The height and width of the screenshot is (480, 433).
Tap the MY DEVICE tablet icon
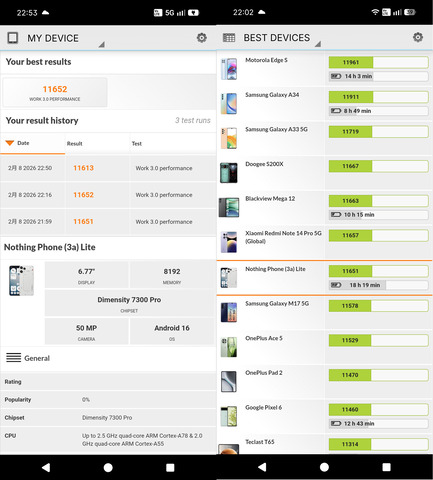tap(13, 38)
